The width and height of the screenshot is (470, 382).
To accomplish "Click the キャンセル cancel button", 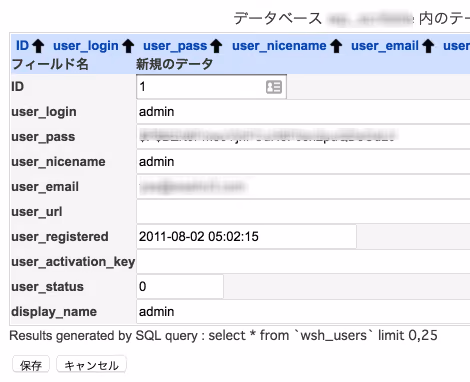I will coord(91,365).
